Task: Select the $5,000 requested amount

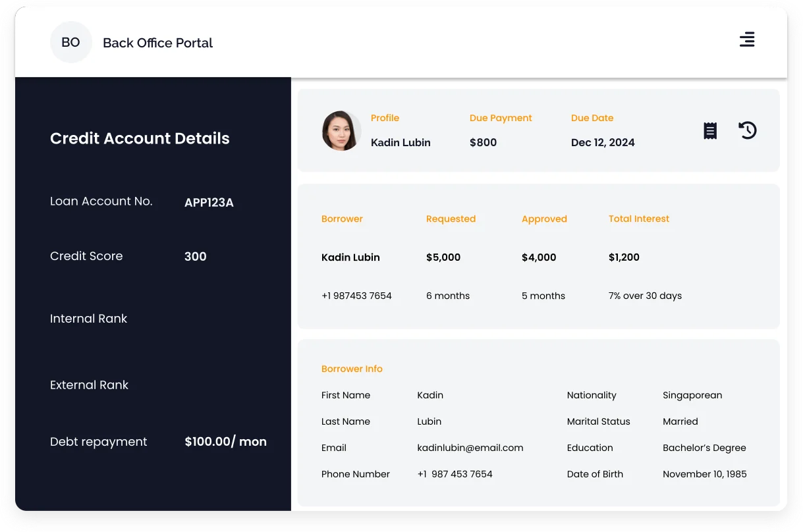Action: click(443, 257)
